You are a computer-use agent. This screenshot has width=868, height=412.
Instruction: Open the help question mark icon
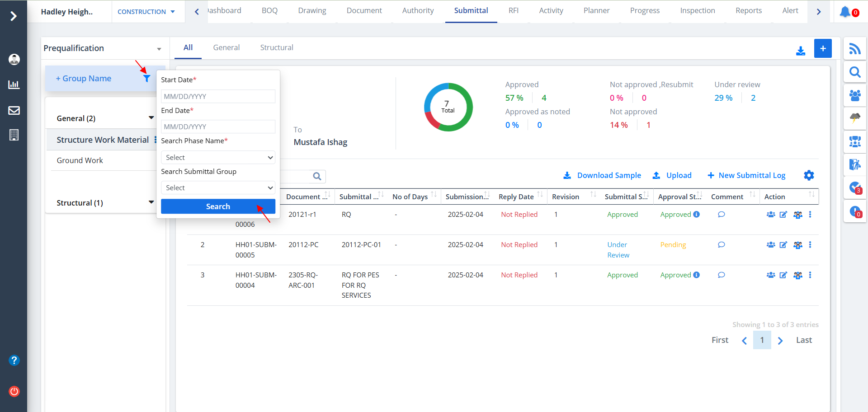point(14,360)
